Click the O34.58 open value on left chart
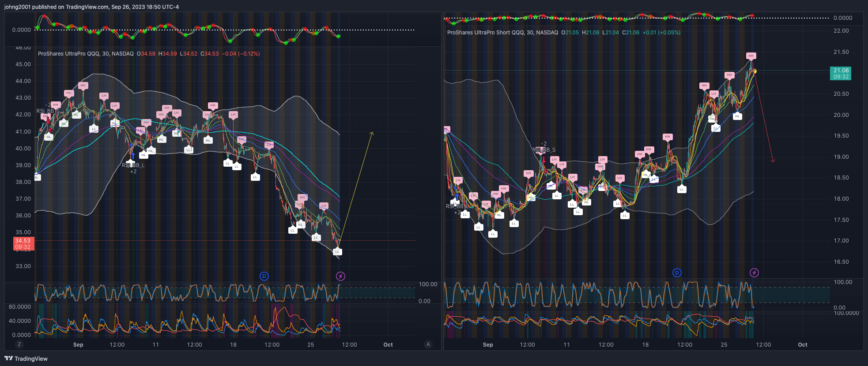The image size is (868, 366). (146, 54)
